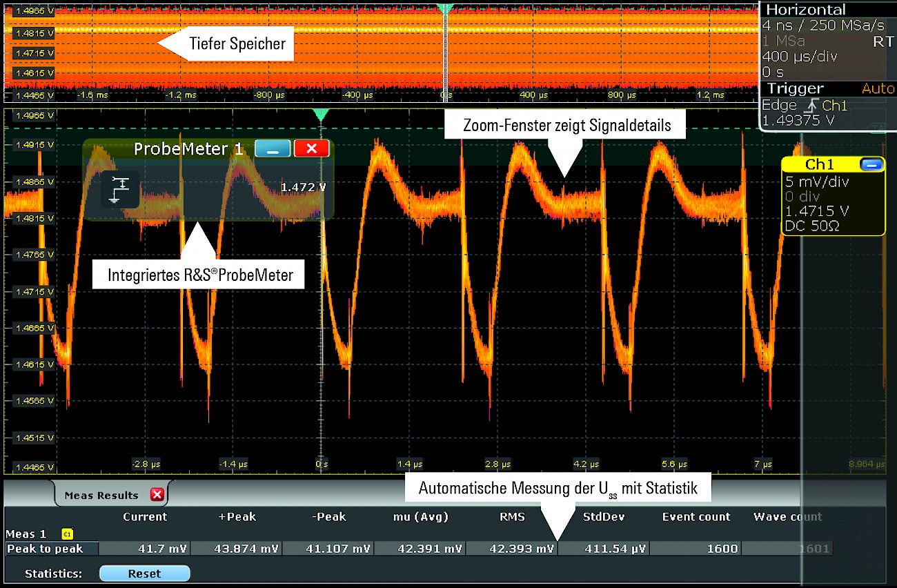Click the DC 50Ω coupling setting
The width and height of the screenshot is (897, 588).
pos(811,226)
